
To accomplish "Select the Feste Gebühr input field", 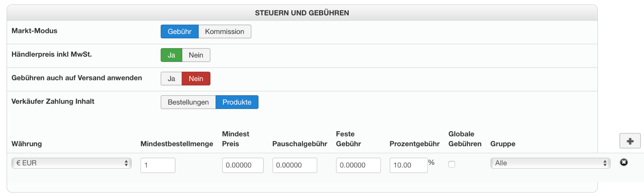I will pos(358,165).
